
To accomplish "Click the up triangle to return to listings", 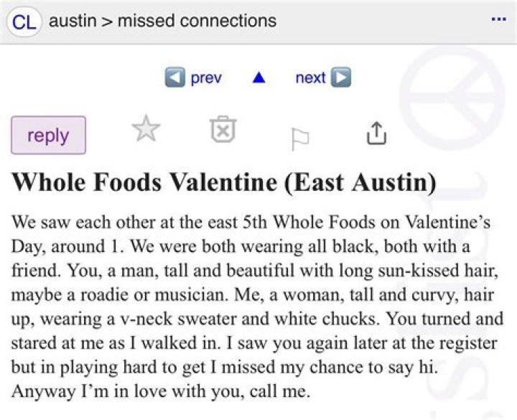I will point(258,78).
